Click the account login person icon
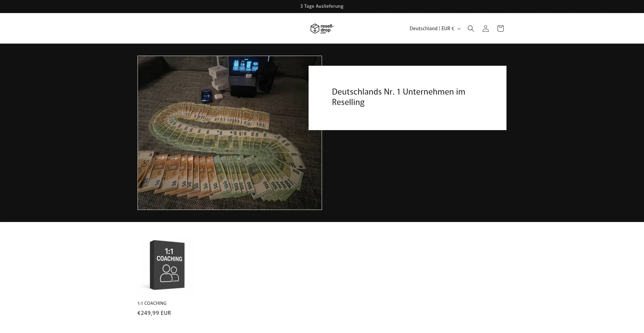 coord(485,29)
